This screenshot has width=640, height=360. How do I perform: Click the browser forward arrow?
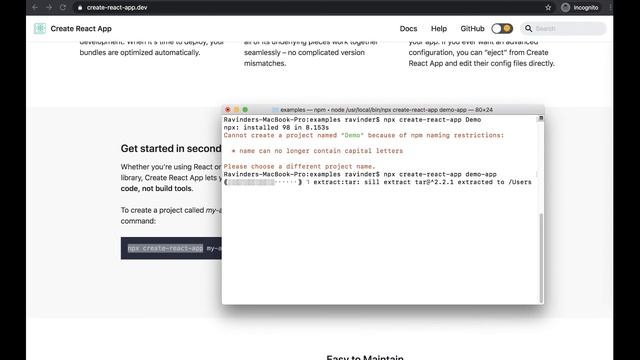(x=49, y=7)
